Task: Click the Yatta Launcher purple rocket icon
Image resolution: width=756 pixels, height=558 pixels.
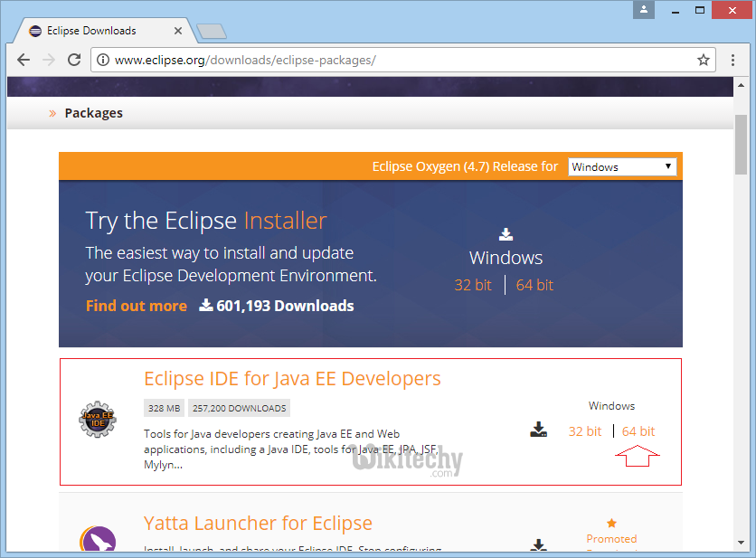Action: pos(97,542)
